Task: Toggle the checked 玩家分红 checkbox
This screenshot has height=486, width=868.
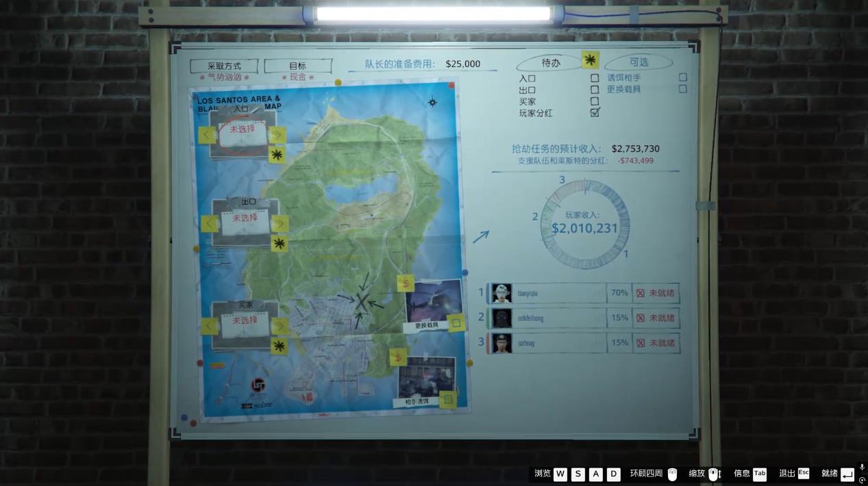Action: coord(595,112)
